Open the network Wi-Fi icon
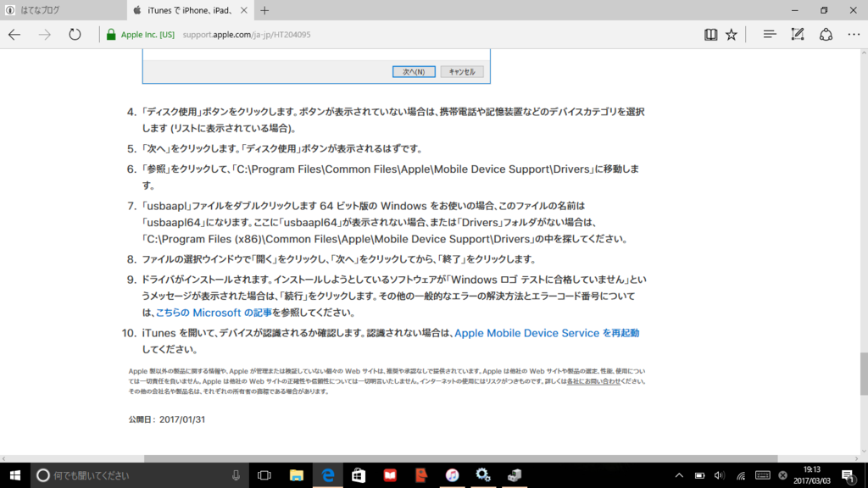 tap(741, 475)
